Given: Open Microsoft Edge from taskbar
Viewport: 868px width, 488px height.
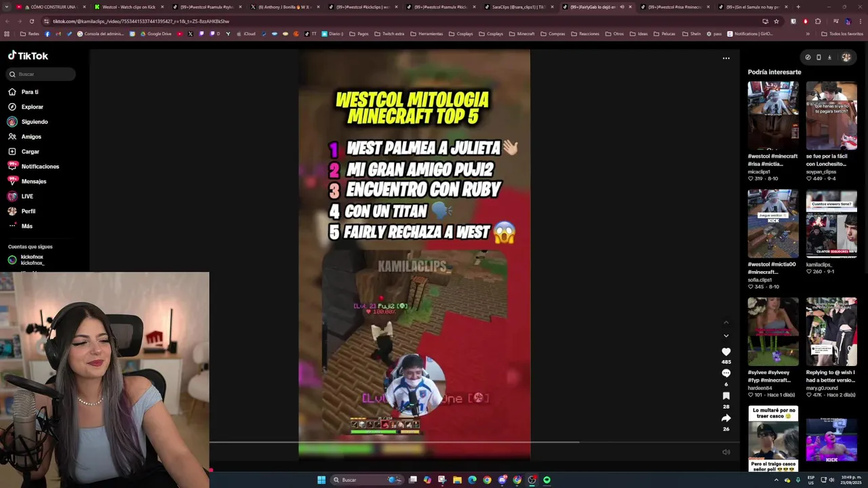Looking at the screenshot, I should point(472,480).
